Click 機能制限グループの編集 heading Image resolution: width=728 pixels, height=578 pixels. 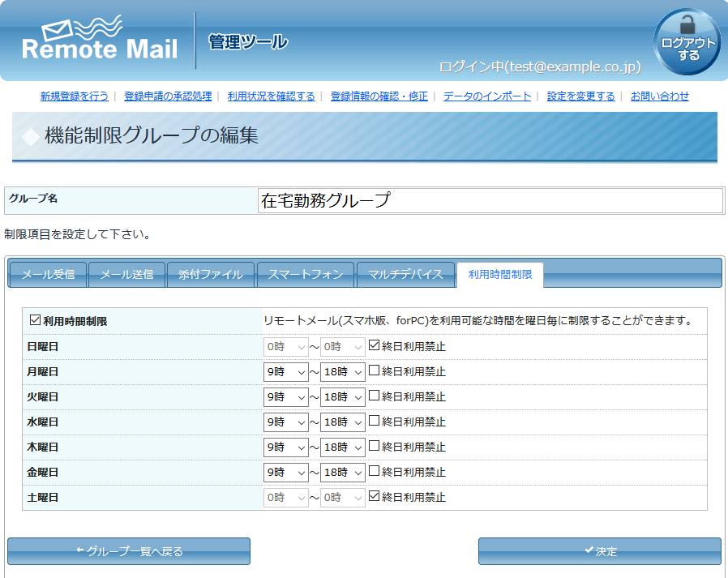click(152, 135)
